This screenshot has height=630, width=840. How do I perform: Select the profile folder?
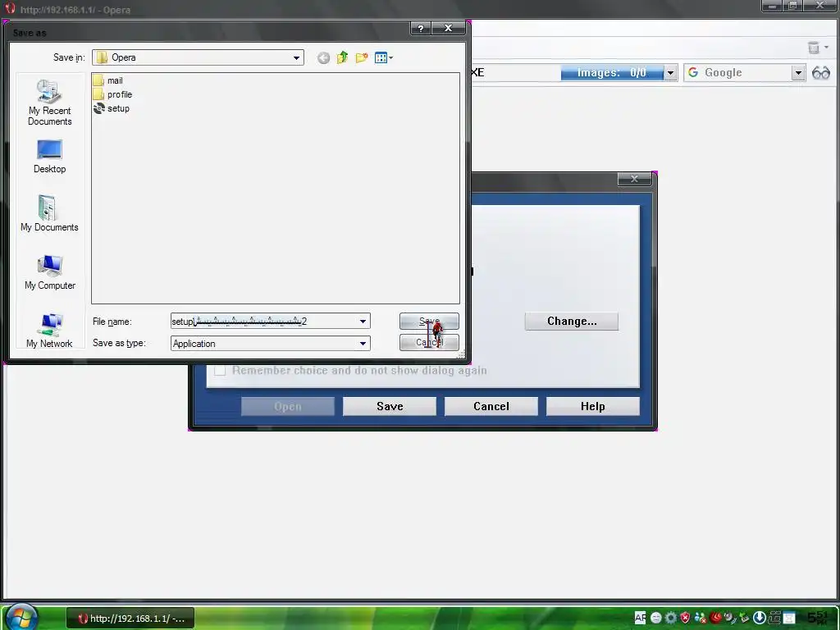point(112,94)
